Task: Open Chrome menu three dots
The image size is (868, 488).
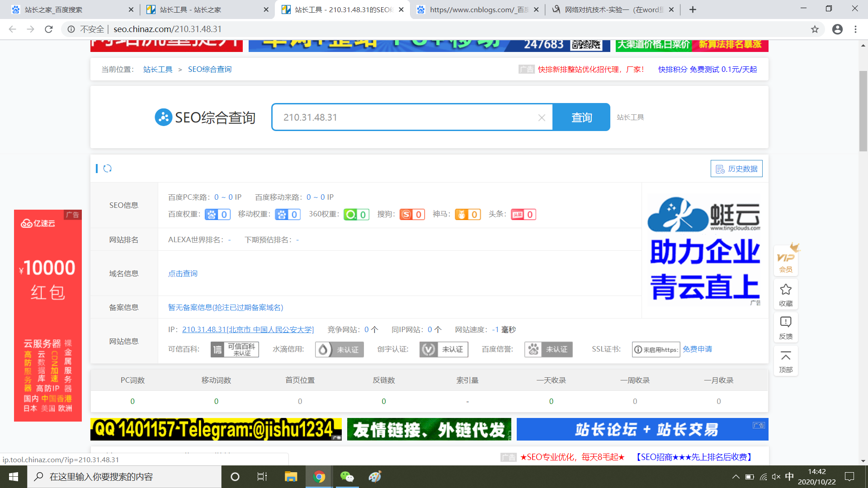Action: [x=855, y=29]
